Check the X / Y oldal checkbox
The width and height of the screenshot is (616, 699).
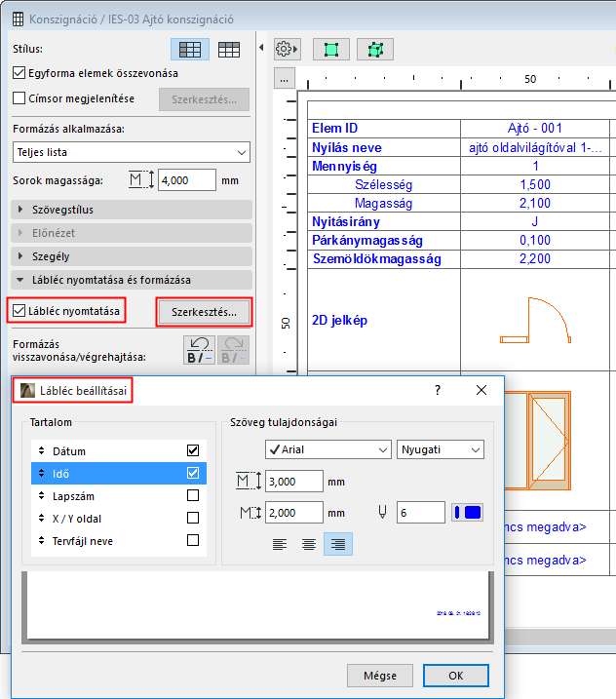pyautogui.click(x=193, y=518)
